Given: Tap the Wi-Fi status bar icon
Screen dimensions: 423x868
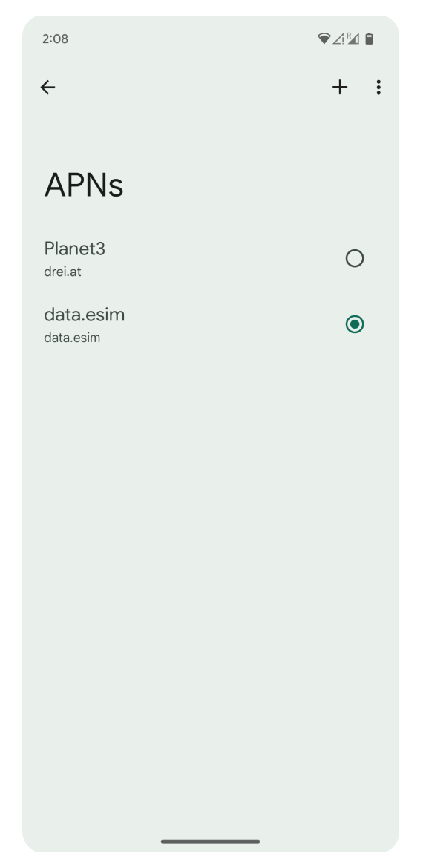Looking at the screenshot, I should click(324, 38).
